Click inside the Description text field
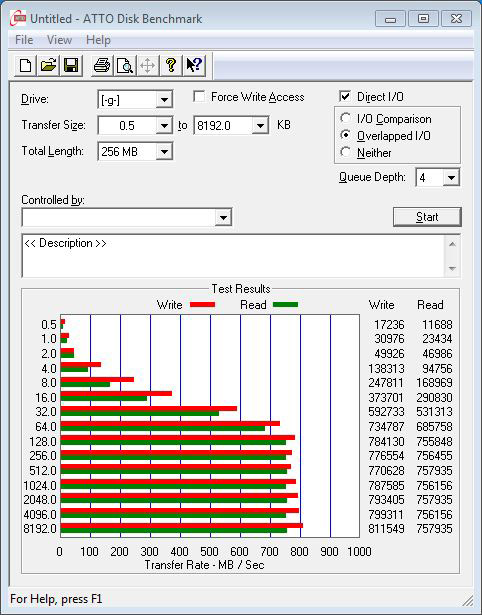This screenshot has height=615, width=482. 234,256
